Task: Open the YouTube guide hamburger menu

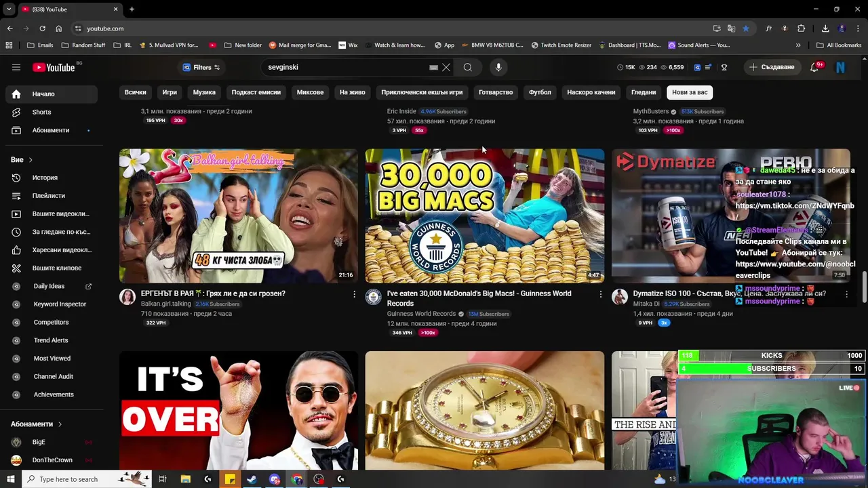Action: click(16, 67)
